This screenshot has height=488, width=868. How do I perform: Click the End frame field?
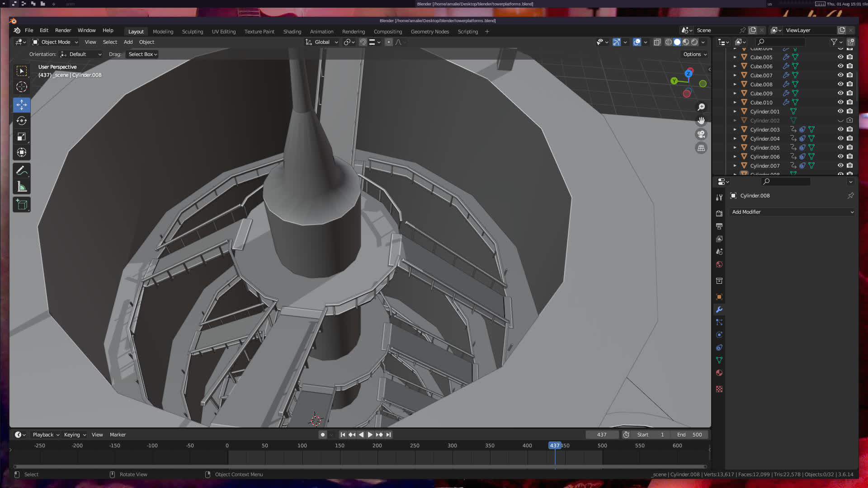689,435
